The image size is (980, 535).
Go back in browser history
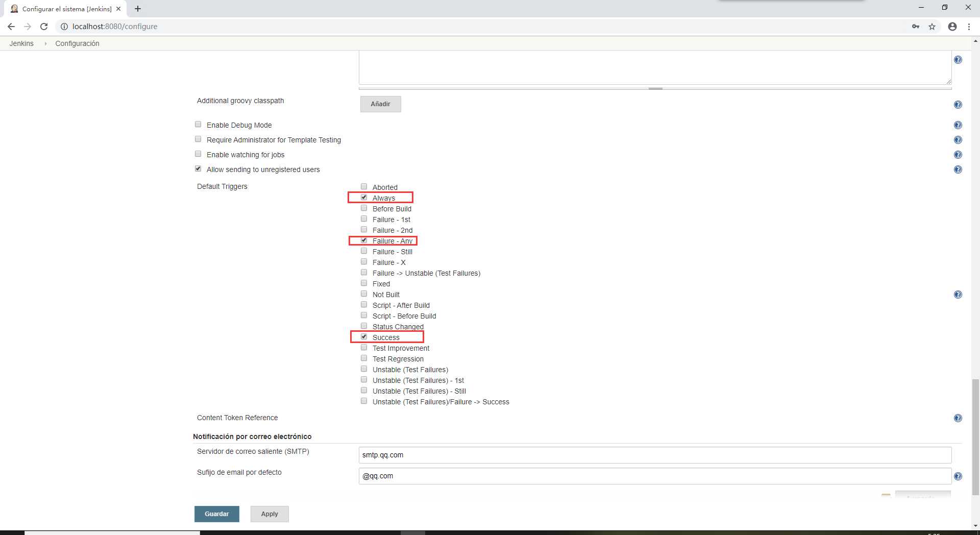click(11, 27)
